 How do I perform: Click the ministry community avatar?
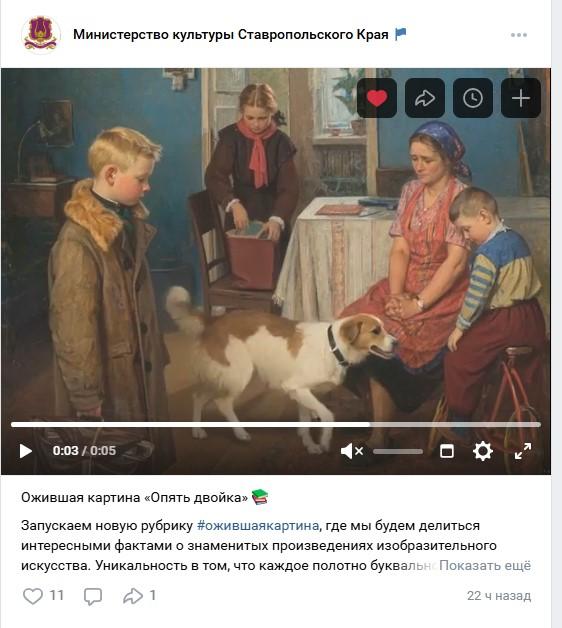[40, 34]
